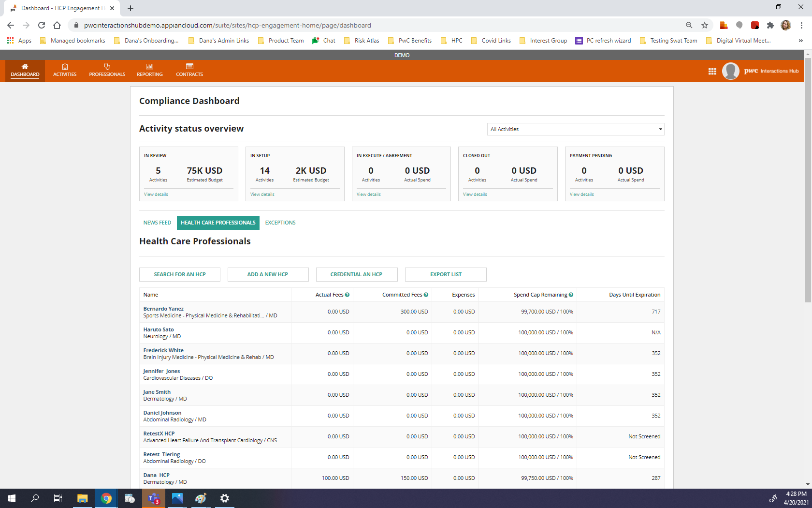Open Microsoft Teams from the taskbar
812x508 pixels.
pyautogui.click(x=154, y=498)
